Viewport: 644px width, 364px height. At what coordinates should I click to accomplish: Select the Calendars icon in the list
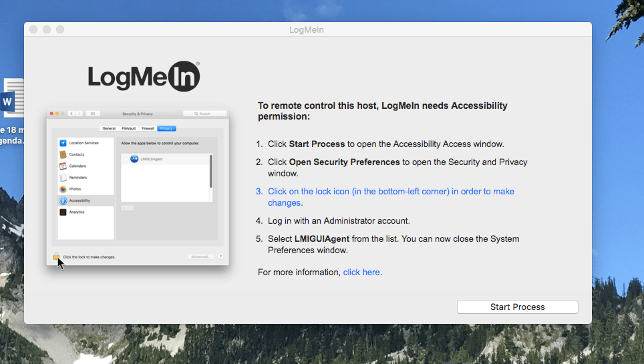(x=63, y=166)
